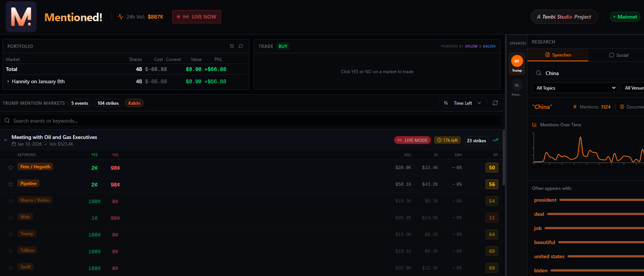Click the 'beautiful' related term
Screen dimensions: 644x276
545,242
